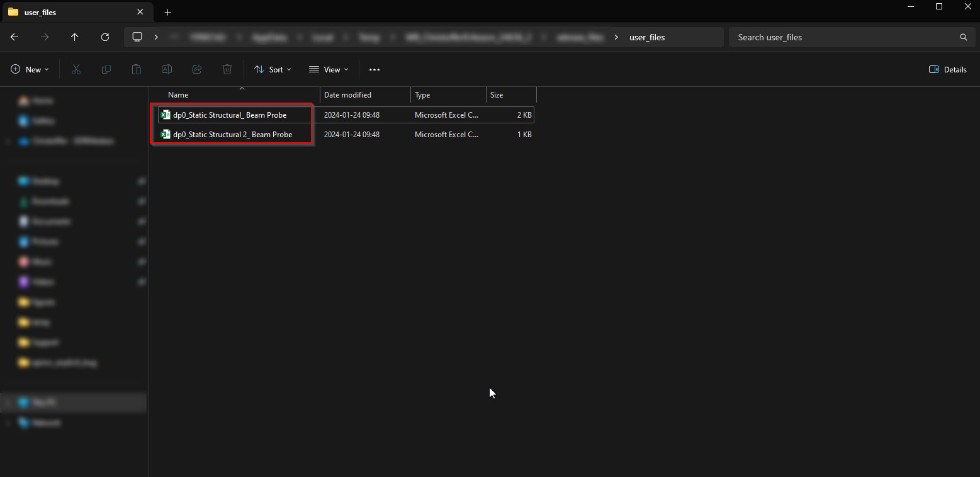This screenshot has width=980, height=477.
Task: Close the user_files tab
Action: 140,12
